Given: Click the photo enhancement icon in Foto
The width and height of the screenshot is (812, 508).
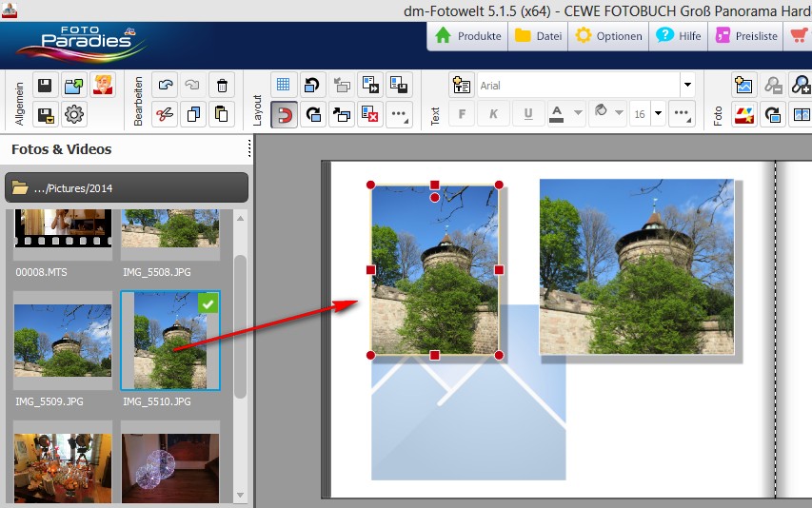Looking at the screenshot, I should pos(743,115).
